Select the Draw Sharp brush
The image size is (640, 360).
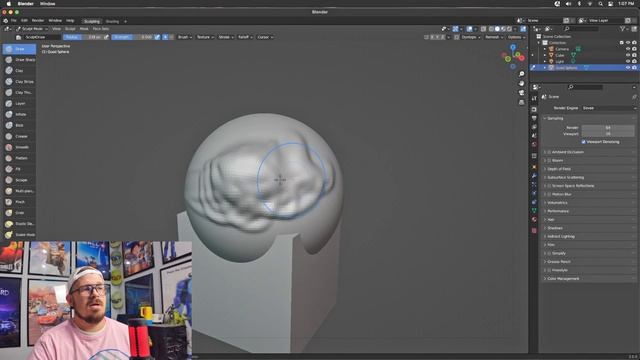pos(19,60)
